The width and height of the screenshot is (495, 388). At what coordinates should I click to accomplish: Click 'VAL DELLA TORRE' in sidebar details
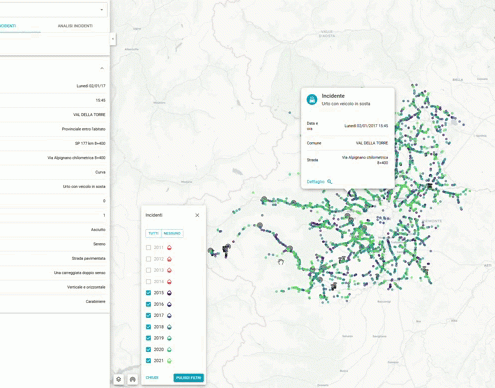89,115
